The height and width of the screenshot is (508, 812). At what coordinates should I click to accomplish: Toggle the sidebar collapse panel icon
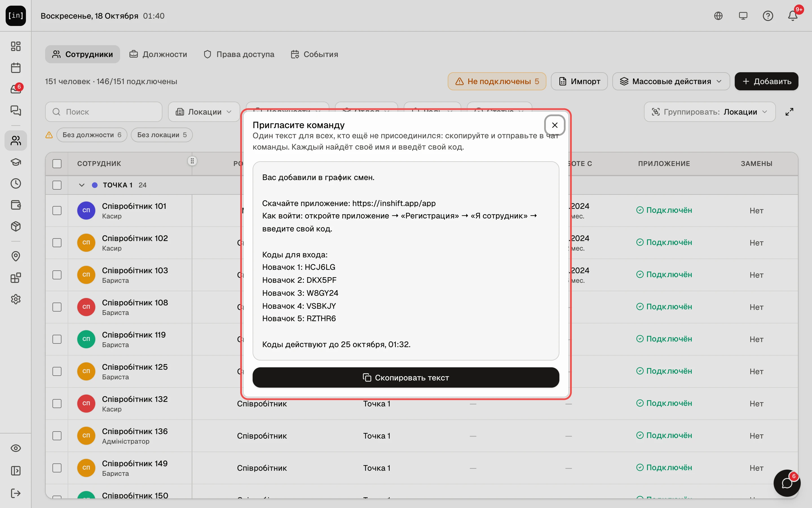tap(16, 471)
